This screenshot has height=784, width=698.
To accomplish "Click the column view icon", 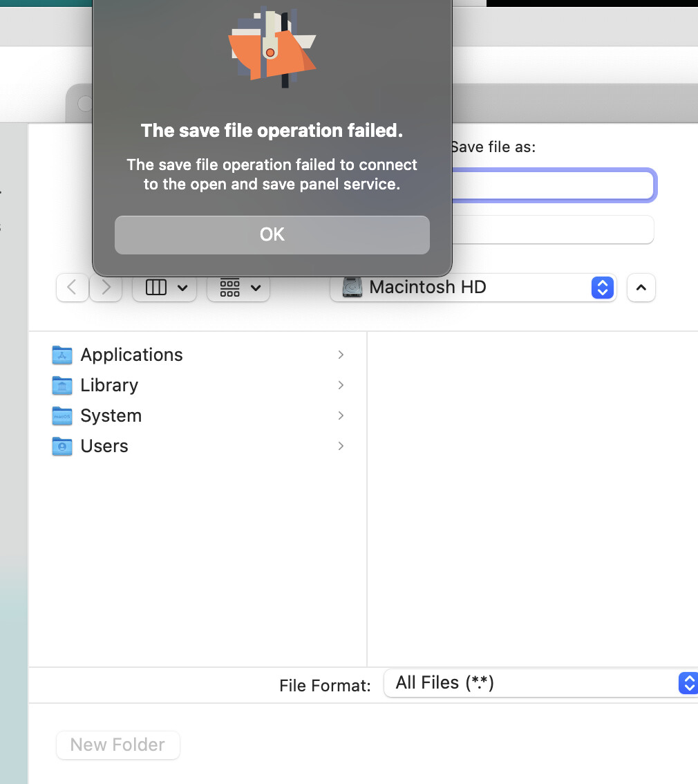I will coord(156,288).
